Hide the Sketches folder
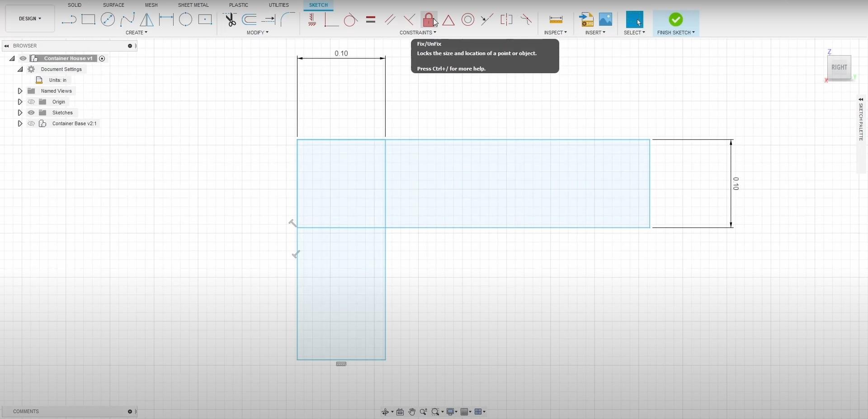 [31, 113]
